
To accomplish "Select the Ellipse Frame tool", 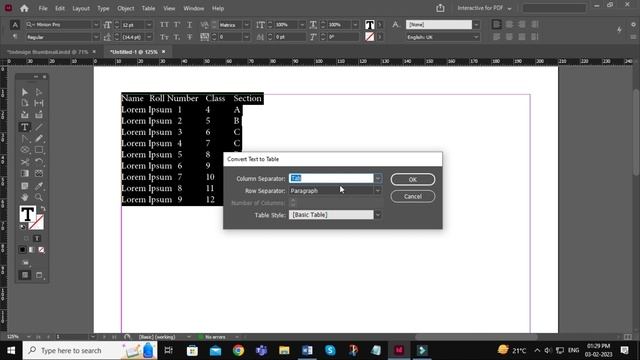I will click(x=24, y=150).
